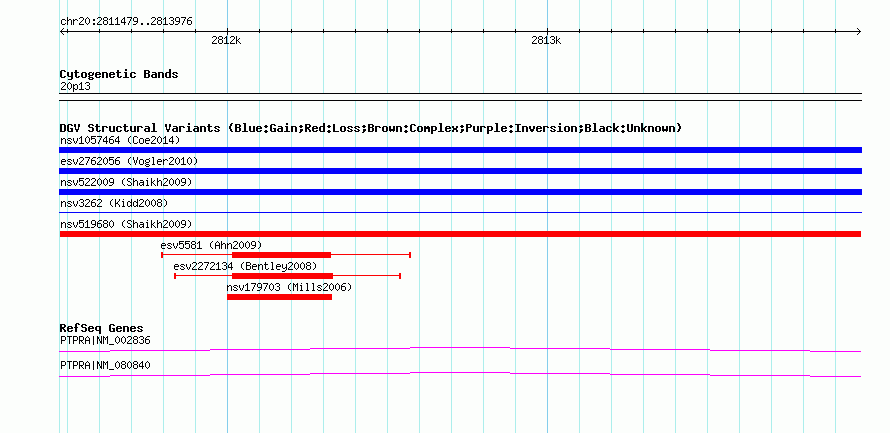This screenshot has width=890, height=433.
Task: Click the RefSeq Genes track heading
Action: pos(101,329)
